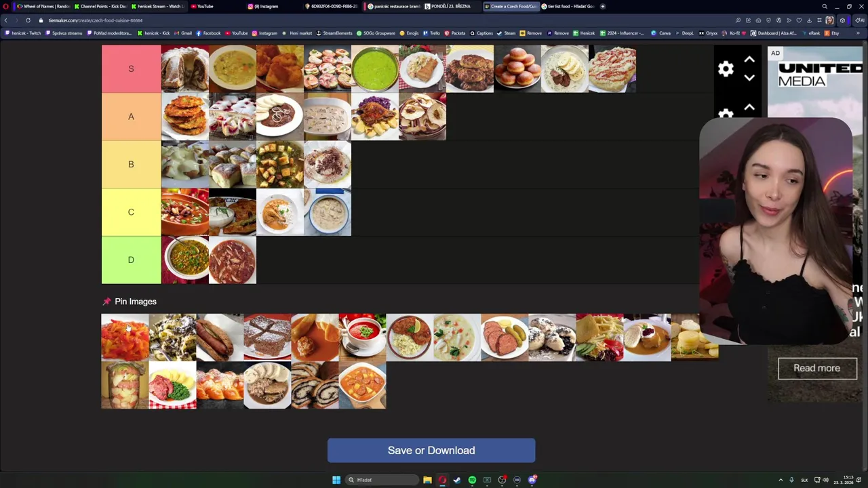Open browser profile avatar
The height and width of the screenshot is (488, 868).
829,20
